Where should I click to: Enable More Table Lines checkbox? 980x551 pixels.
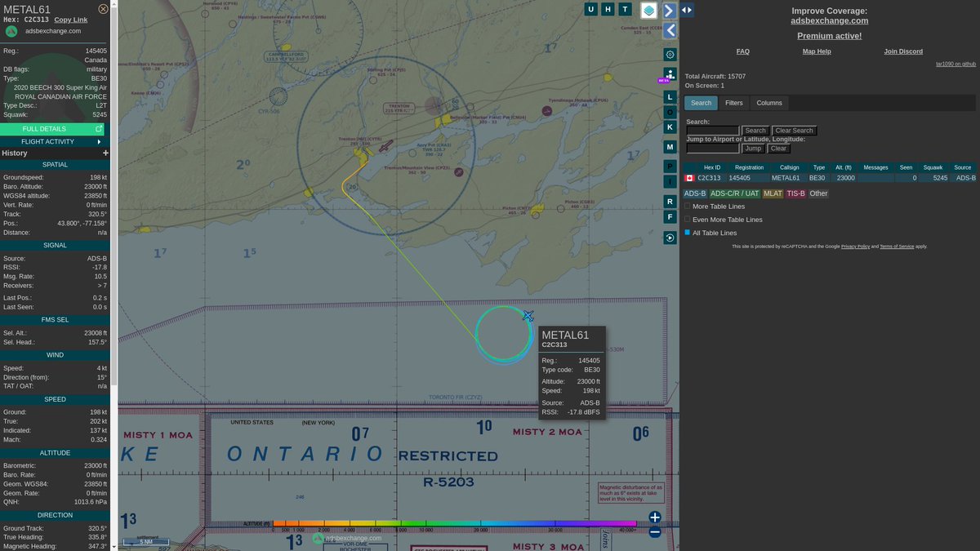click(x=688, y=207)
